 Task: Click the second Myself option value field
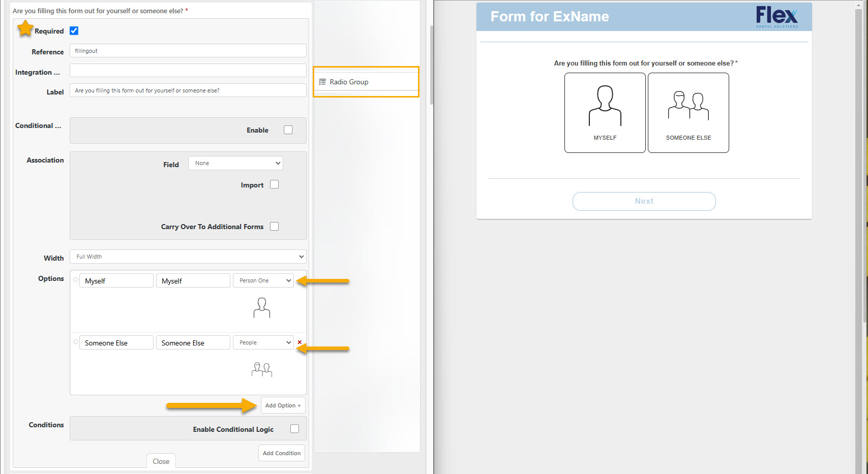[193, 280]
